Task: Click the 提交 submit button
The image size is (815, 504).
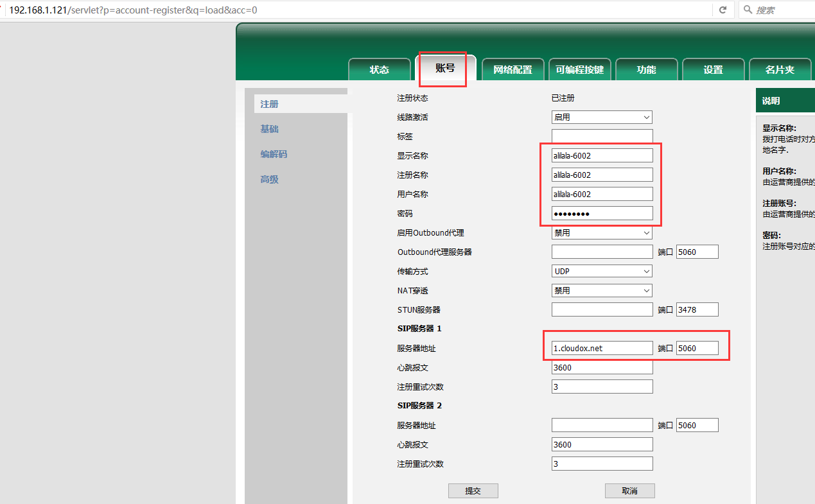Action: click(x=473, y=491)
